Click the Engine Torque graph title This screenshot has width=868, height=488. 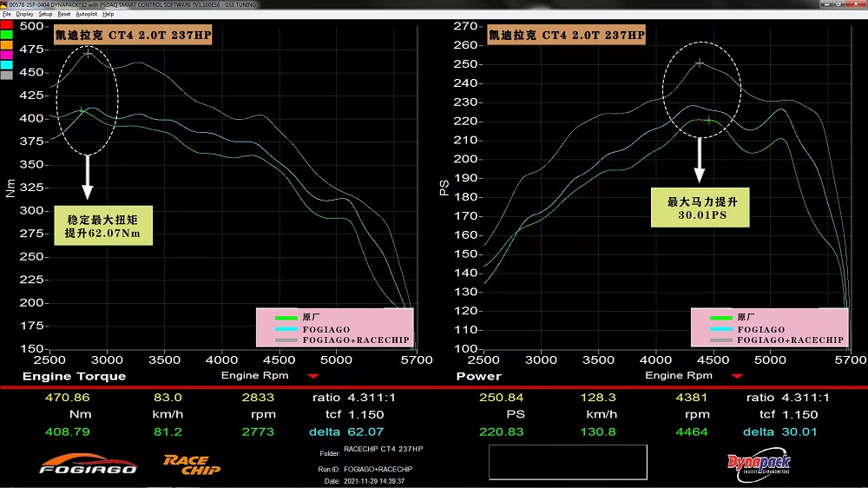[74, 376]
